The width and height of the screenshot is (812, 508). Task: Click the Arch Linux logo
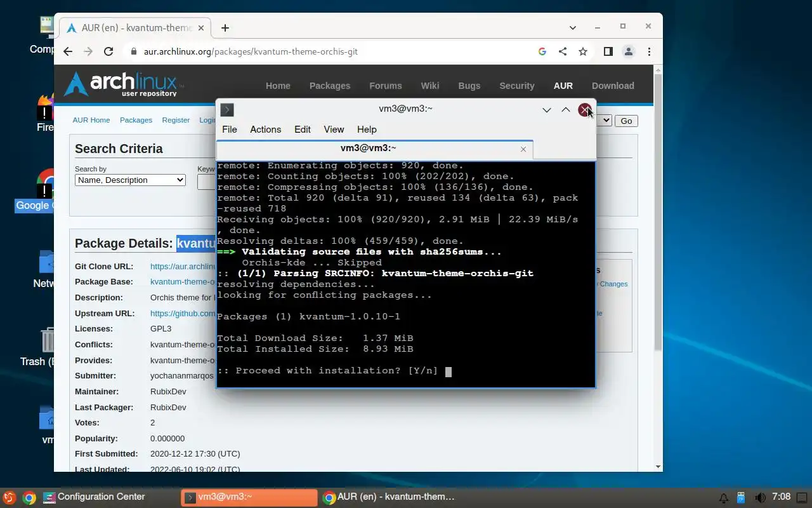[x=124, y=84]
